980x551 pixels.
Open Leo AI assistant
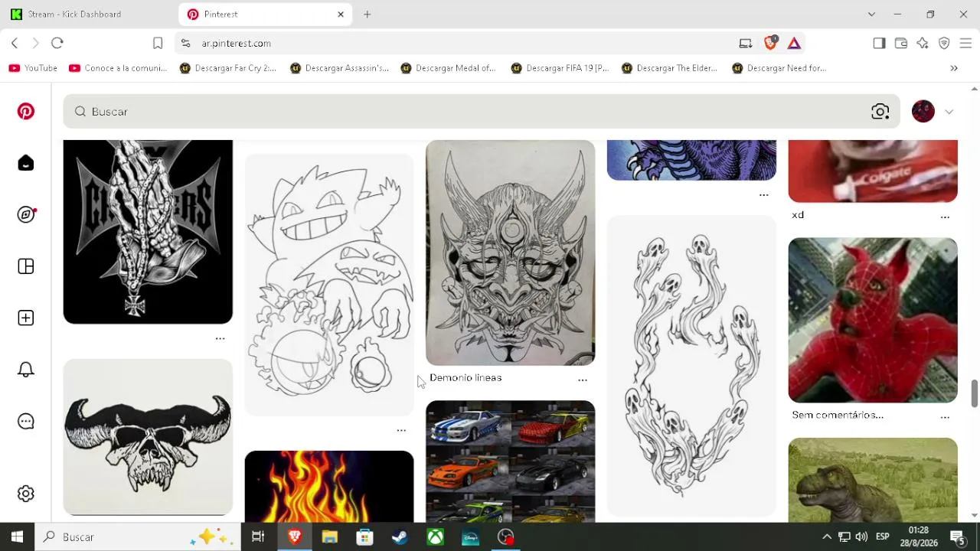click(923, 43)
